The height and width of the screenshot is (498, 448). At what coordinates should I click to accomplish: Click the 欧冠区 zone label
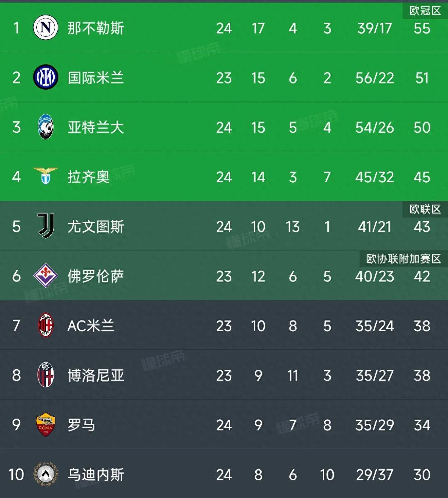click(425, 11)
